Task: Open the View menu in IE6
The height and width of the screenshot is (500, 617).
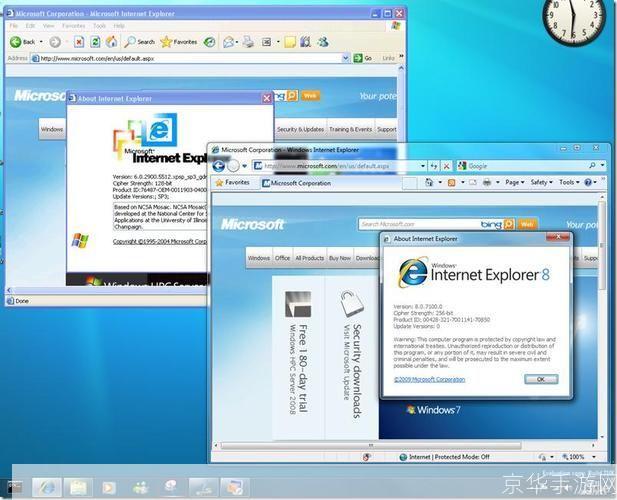Action: [48, 26]
